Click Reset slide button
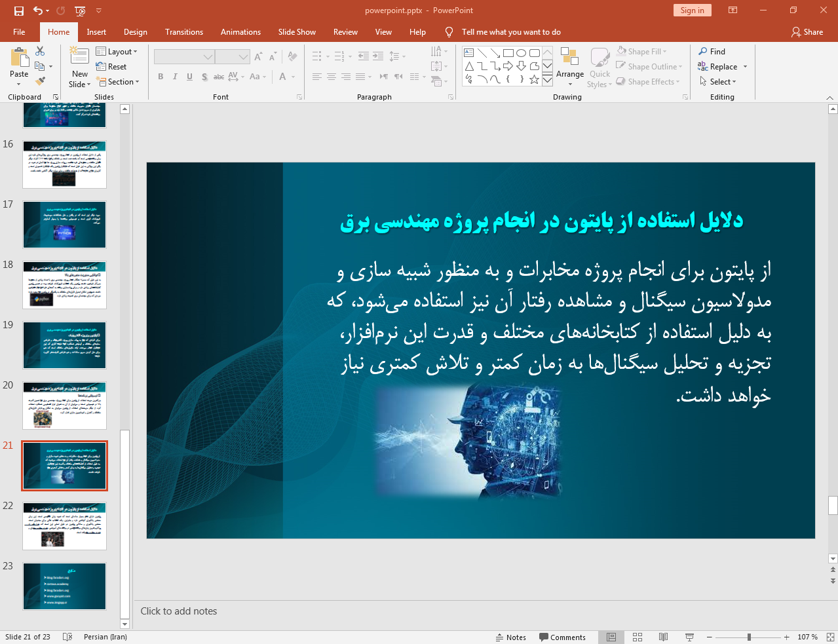Image resolution: width=838 pixels, height=644 pixels. pos(111,66)
